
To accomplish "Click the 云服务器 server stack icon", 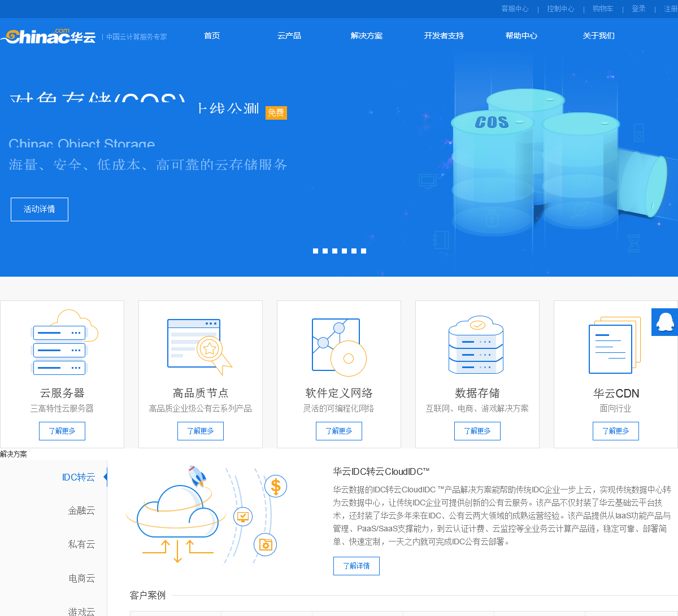I will (64, 342).
